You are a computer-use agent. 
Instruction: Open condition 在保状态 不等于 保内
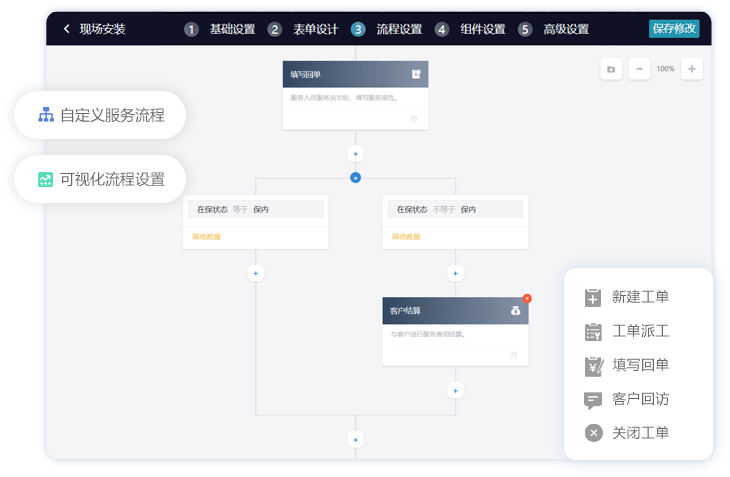[455, 209]
